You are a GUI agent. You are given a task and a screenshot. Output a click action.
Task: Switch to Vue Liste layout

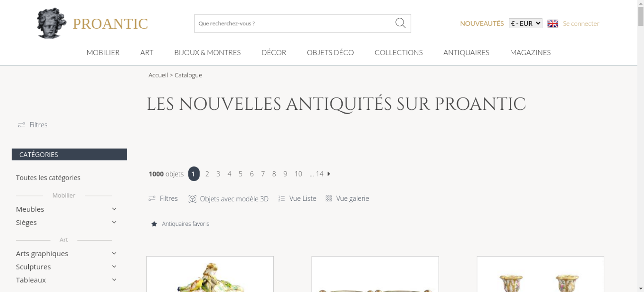coord(297,198)
